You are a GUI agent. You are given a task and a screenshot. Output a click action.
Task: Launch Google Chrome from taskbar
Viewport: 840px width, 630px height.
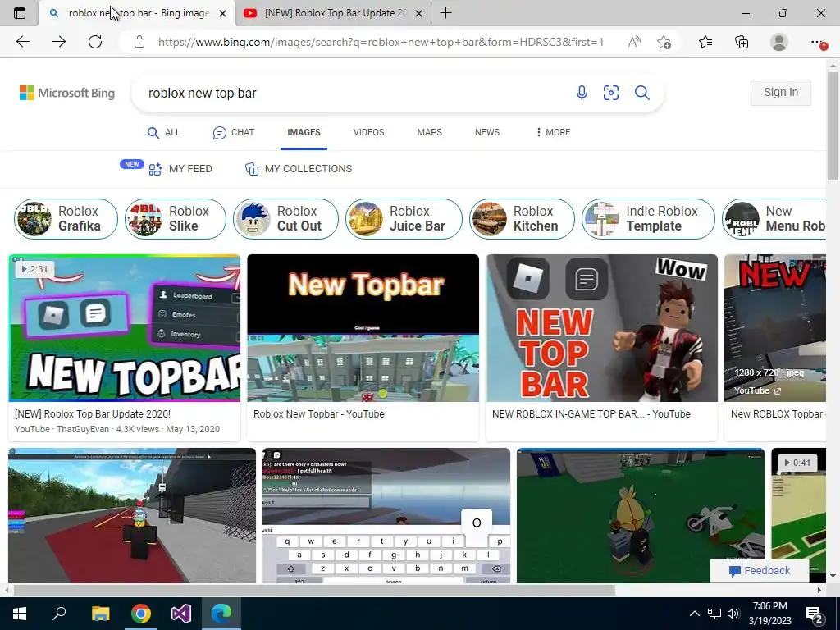[x=141, y=614]
